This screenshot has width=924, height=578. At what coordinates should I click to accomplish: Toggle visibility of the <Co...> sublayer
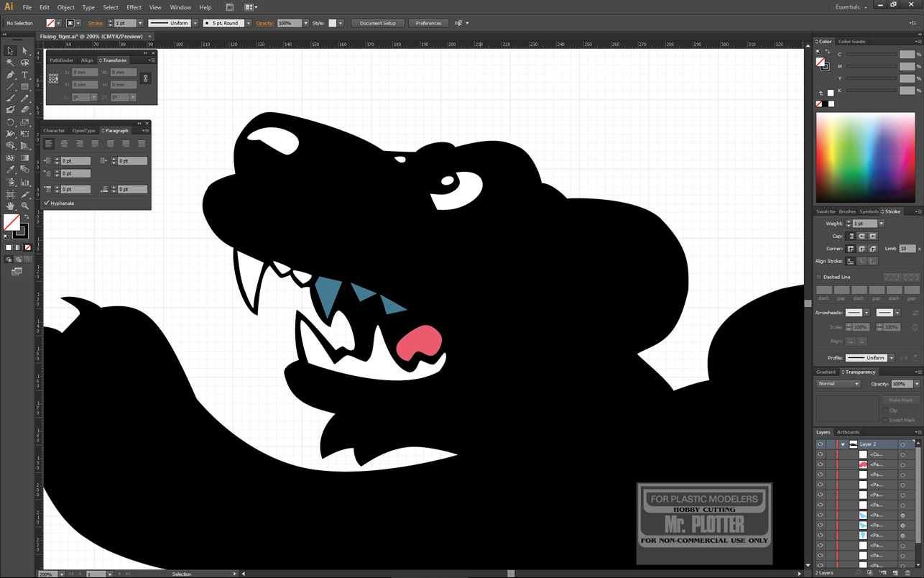tap(820, 454)
